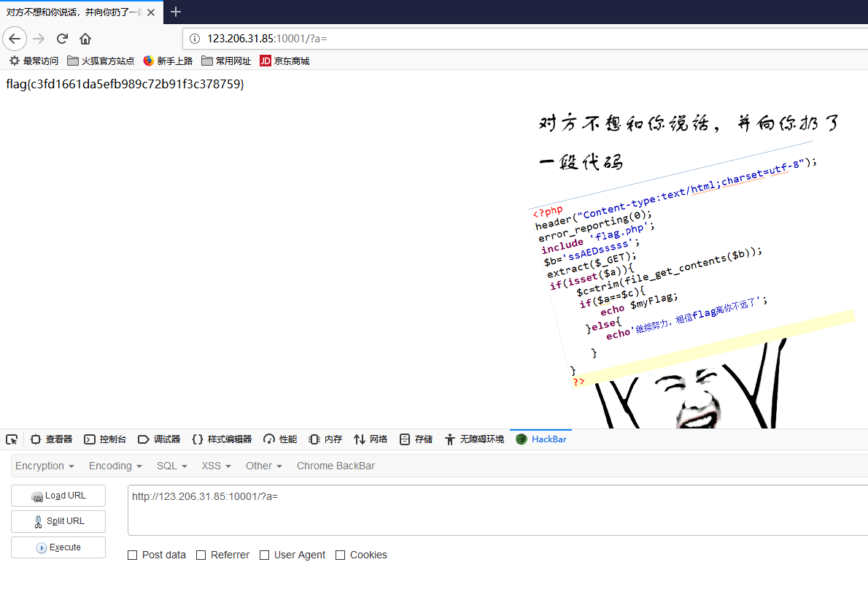
Task: Click inside the HackBar URL text area
Action: (x=497, y=510)
